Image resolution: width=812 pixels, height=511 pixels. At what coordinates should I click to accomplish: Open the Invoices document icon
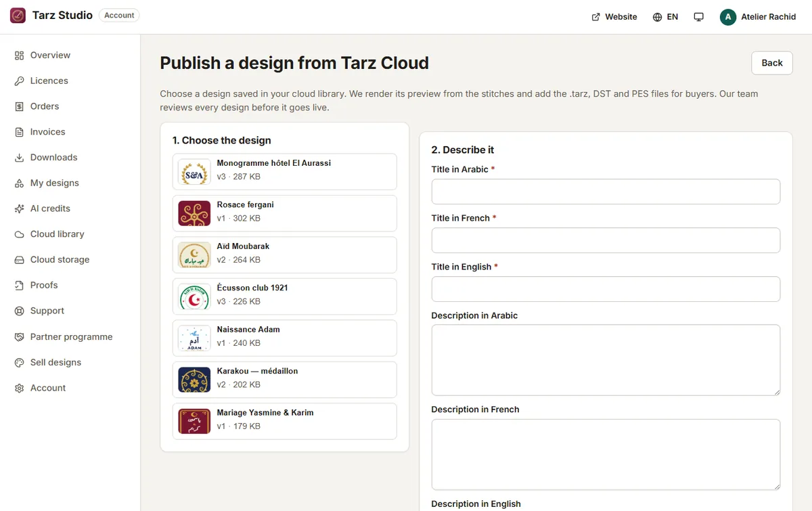[x=19, y=132]
